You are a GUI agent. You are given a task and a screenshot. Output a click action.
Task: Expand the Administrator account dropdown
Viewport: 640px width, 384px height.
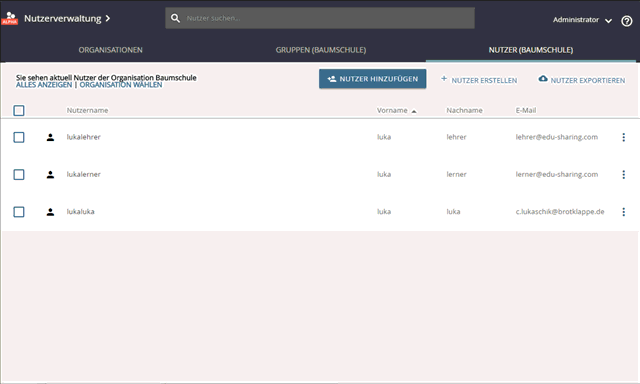608,21
